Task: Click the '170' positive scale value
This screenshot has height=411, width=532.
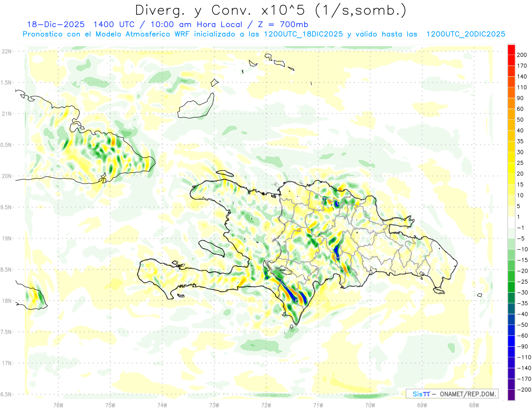Action: 522,66
